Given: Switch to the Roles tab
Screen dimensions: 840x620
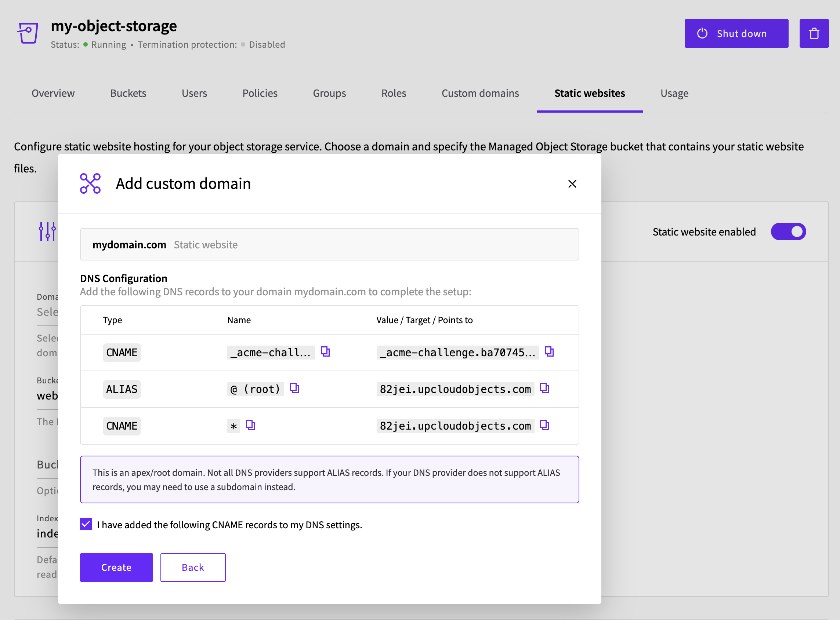Looking at the screenshot, I should point(394,93).
